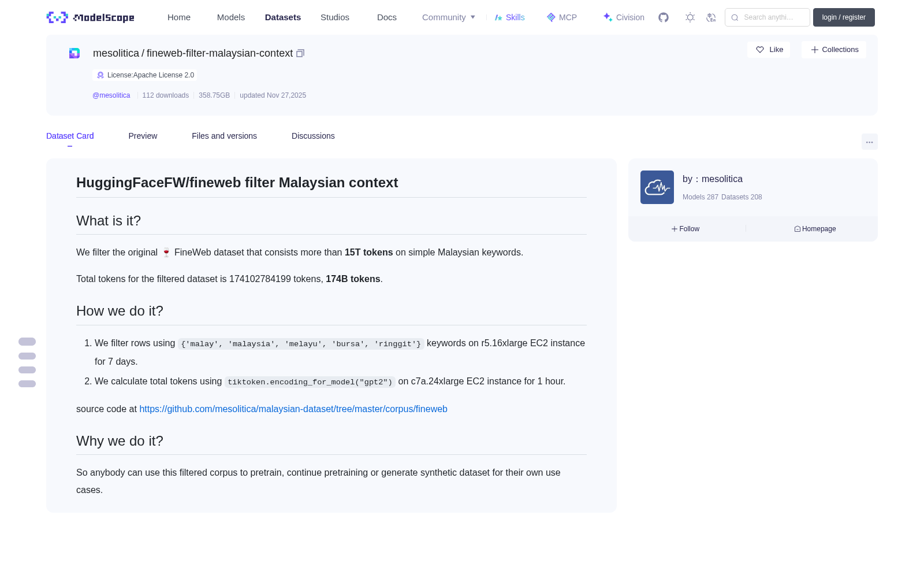Select the Dataset Card tab
This screenshot has width=924, height=578.
click(70, 136)
